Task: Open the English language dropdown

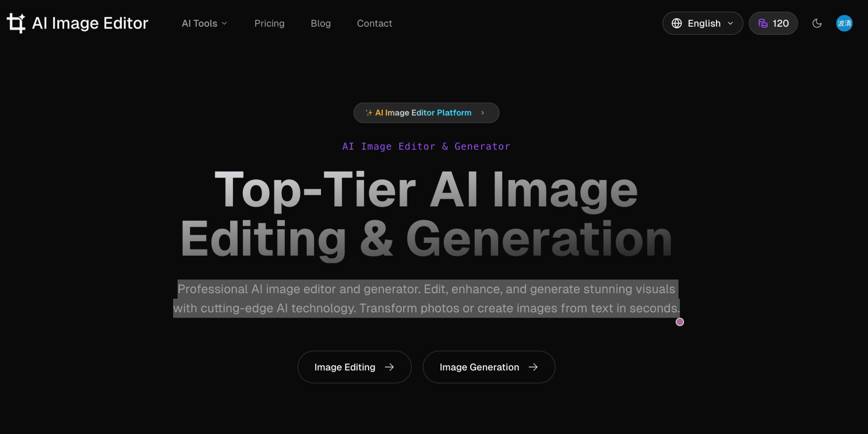Action: coord(702,24)
